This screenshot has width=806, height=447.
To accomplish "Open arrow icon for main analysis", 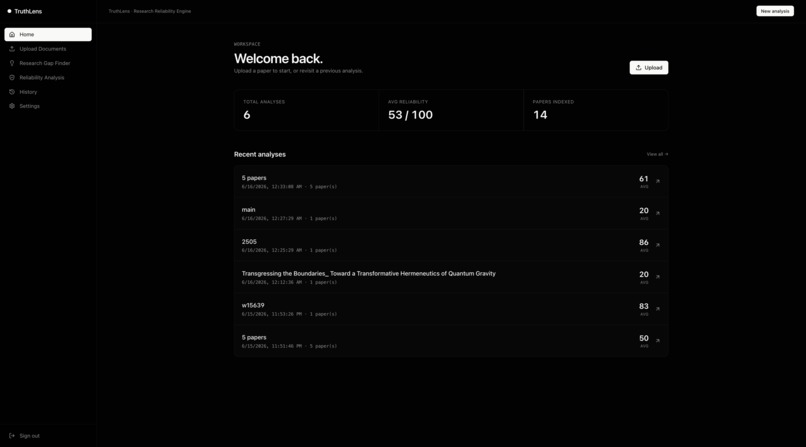I will coord(657,213).
